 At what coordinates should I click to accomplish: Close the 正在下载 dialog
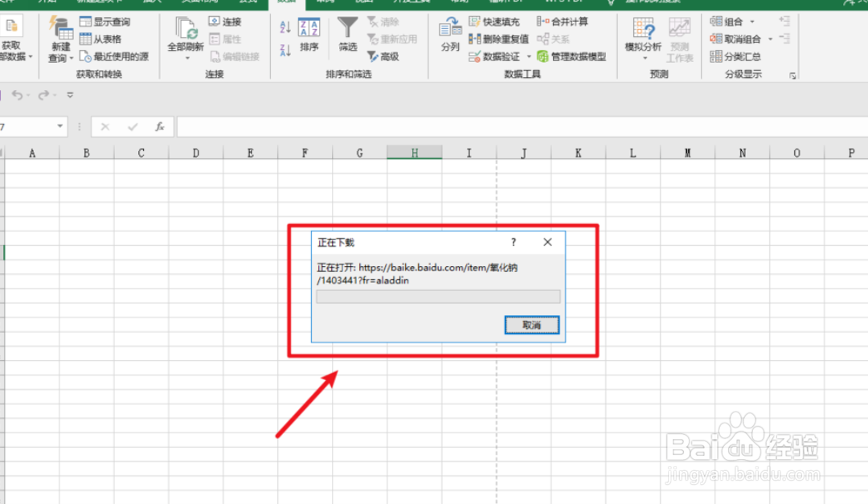point(547,242)
